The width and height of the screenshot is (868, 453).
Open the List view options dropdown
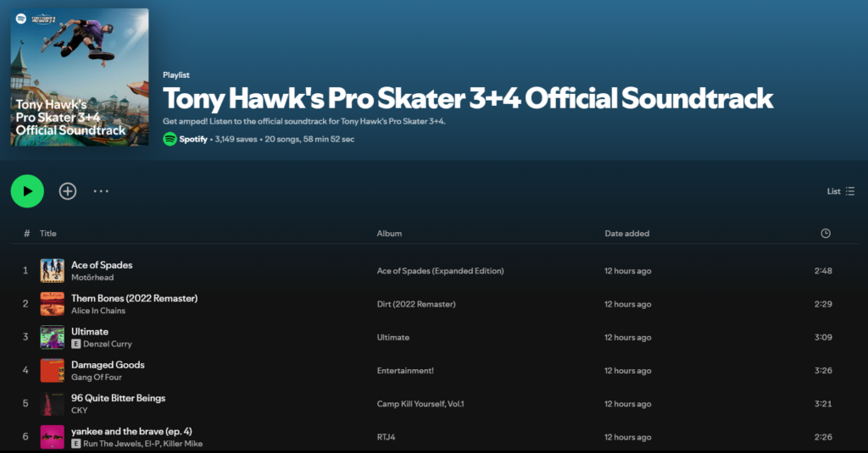pyautogui.click(x=840, y=191)
